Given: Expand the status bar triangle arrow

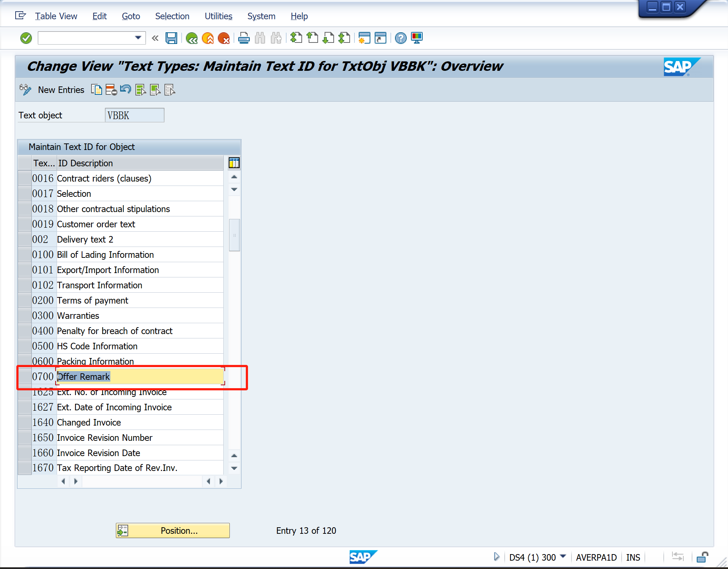Looking at the screenshot, I should point(496,557).
